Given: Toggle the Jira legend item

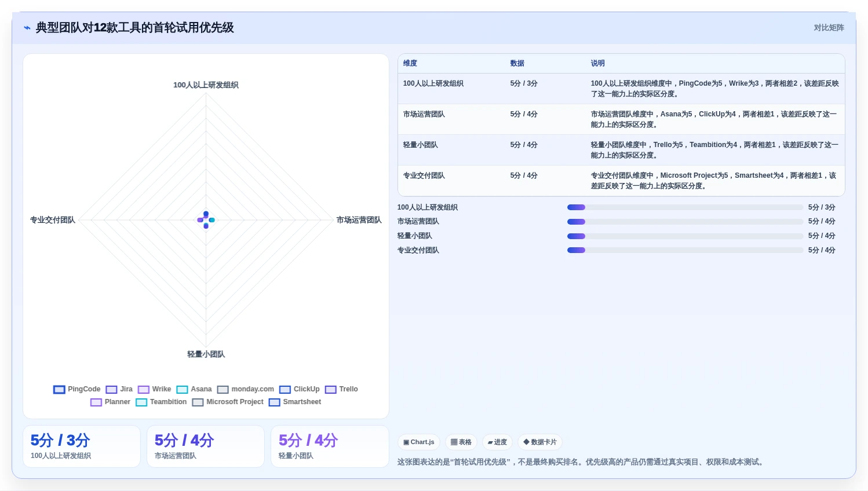Looking at the screenshot, I should click(x=119, y=390).
